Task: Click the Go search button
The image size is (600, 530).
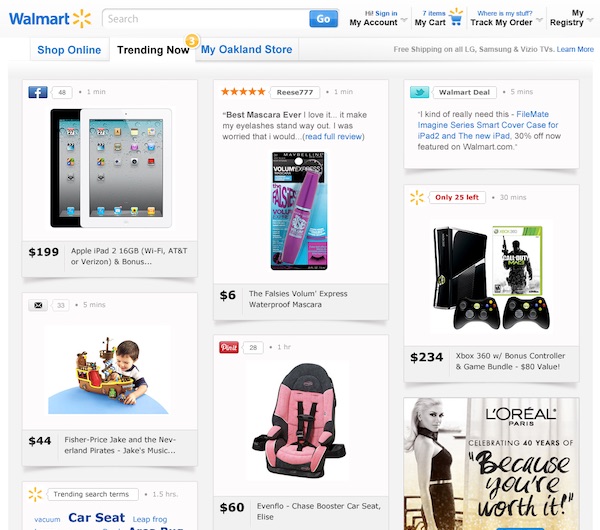Action: 323,19
